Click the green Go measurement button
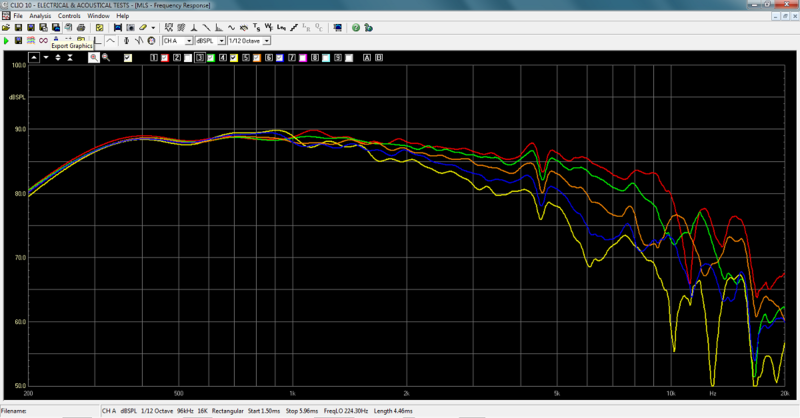This screenshot has width=800, height=418. pos(7,41)
